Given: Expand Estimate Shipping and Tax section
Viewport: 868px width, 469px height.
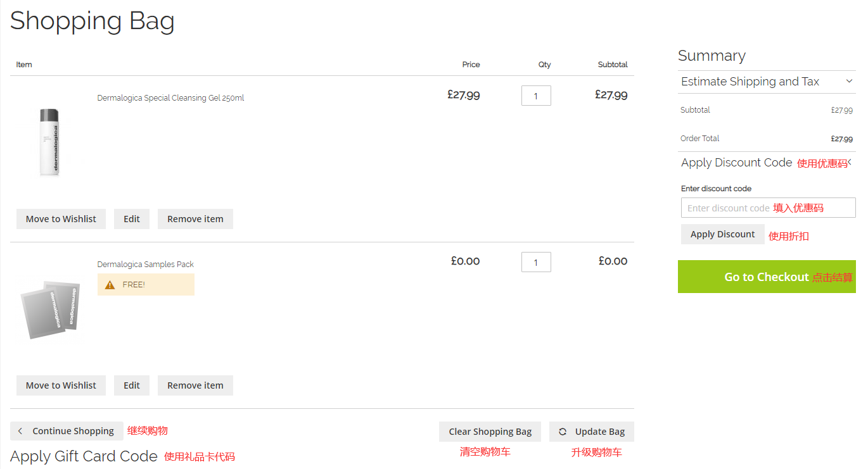Looking at the screenshot, I should (x=849, y=82).
